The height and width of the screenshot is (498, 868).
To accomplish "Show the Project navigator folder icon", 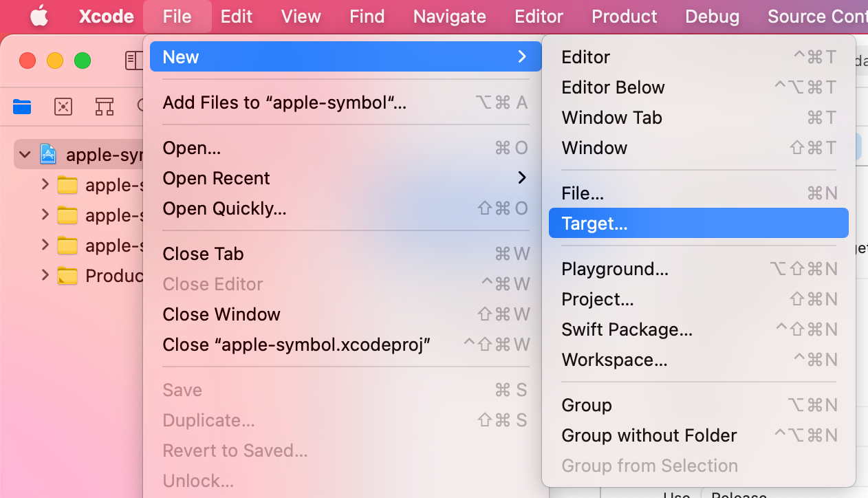I will pos(22,107).
